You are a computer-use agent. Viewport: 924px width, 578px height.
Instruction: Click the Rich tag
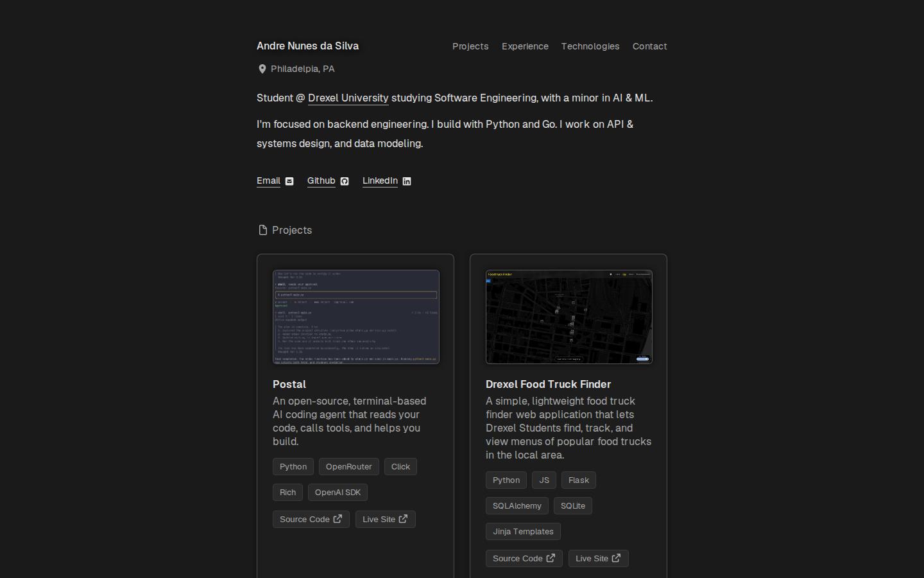tap(287, 493)
